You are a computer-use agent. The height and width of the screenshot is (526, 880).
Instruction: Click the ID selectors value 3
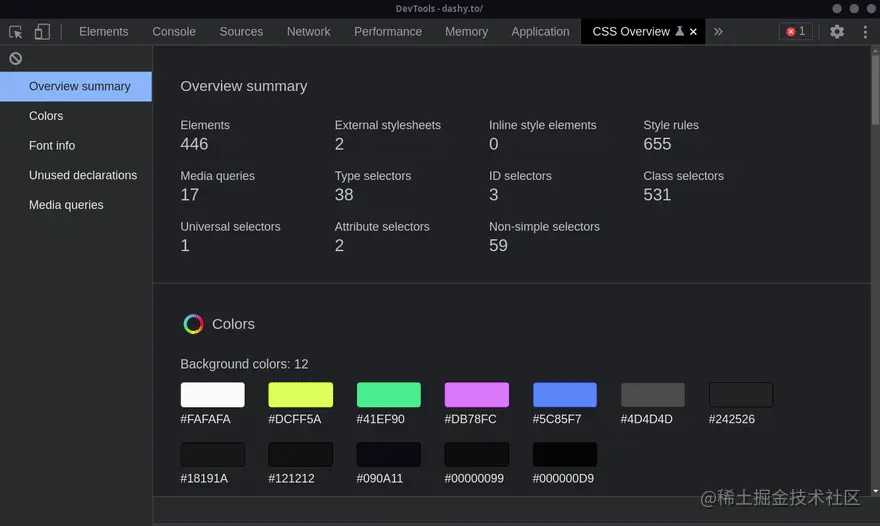(493, 195)
